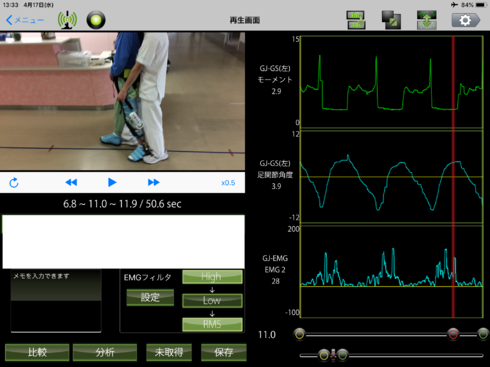490x367 pixels.
Task: Click the right end-range slider knob
Action: click(483, 334)
